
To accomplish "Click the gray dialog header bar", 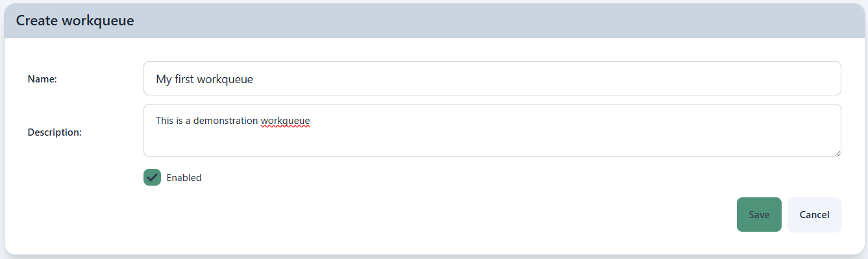I will click(434, 21).
